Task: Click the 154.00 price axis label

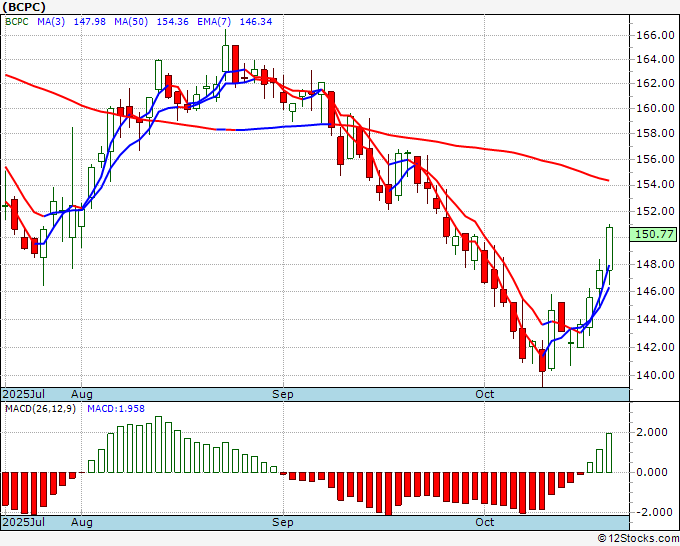Action: click(x=654, y=184)
